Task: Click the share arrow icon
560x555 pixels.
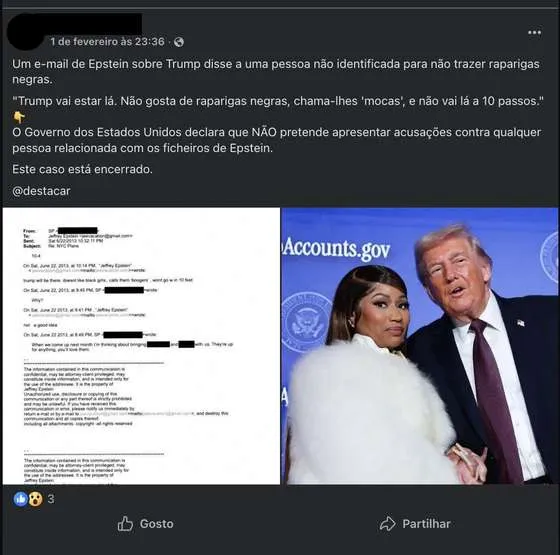Action: (388, 524)
